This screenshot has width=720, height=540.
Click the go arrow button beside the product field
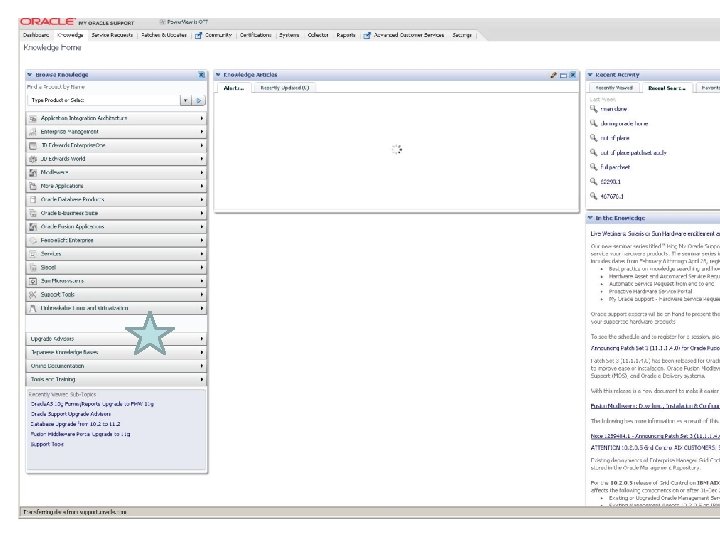pos(198,101)
